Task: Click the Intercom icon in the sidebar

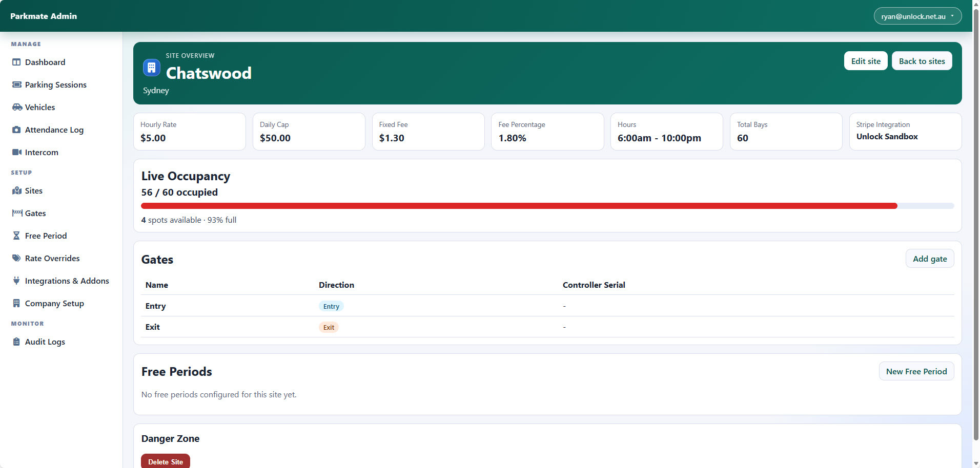Action: [17, 152]
